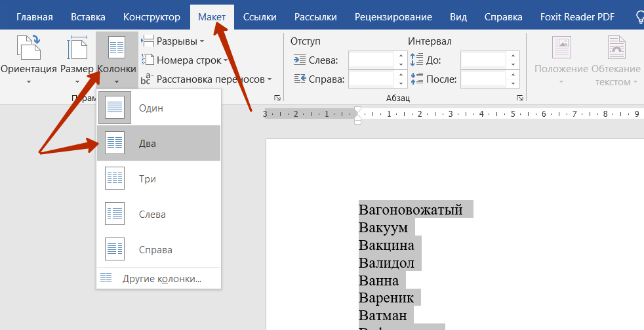Open the Главная ribbon tab
This screenshot has height=330, width=644.
tap(35, 17)
